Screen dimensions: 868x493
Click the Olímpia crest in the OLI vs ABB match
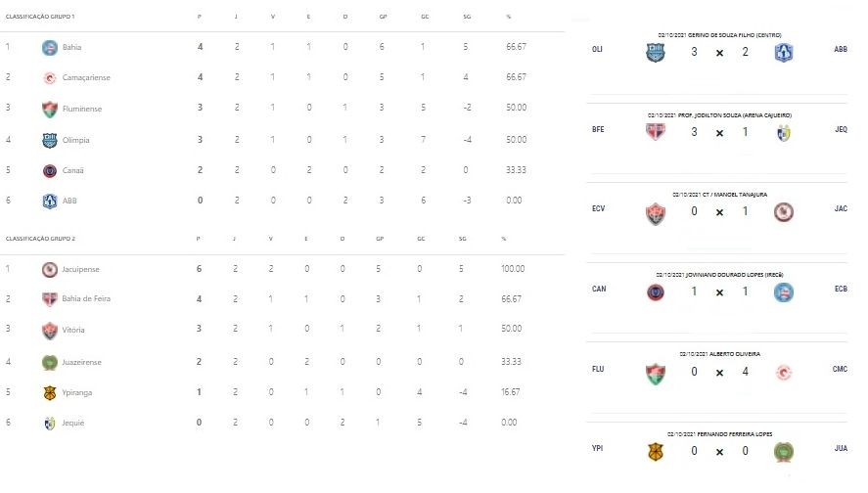coord(656,53)
